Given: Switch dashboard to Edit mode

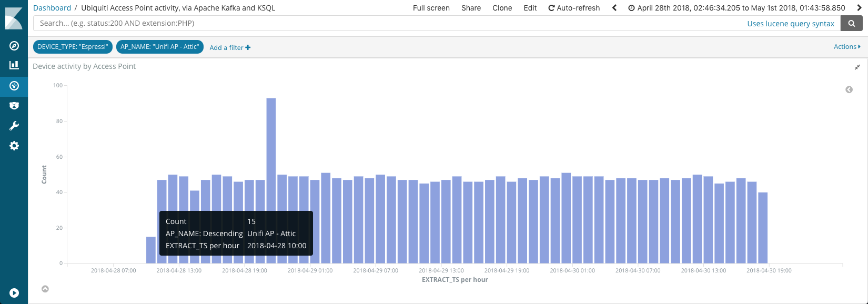Looking at the screenshot, I should click(x=530, y=8).
